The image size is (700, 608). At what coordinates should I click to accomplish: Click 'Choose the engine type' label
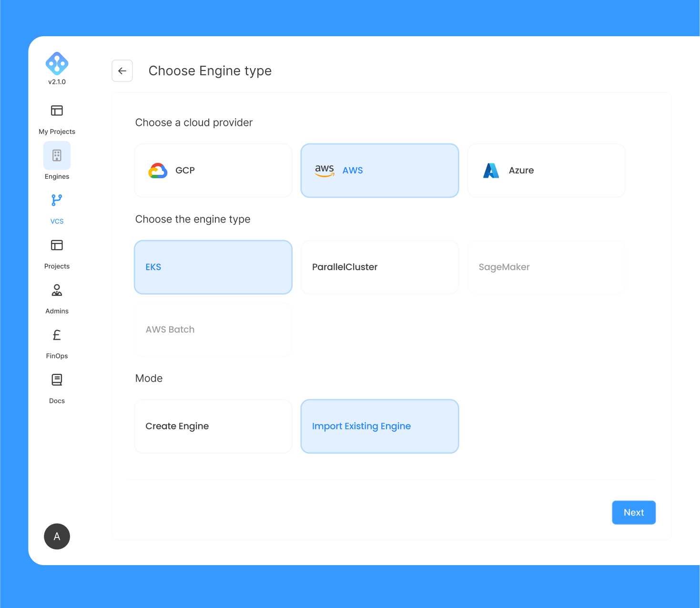pos(193,220)
